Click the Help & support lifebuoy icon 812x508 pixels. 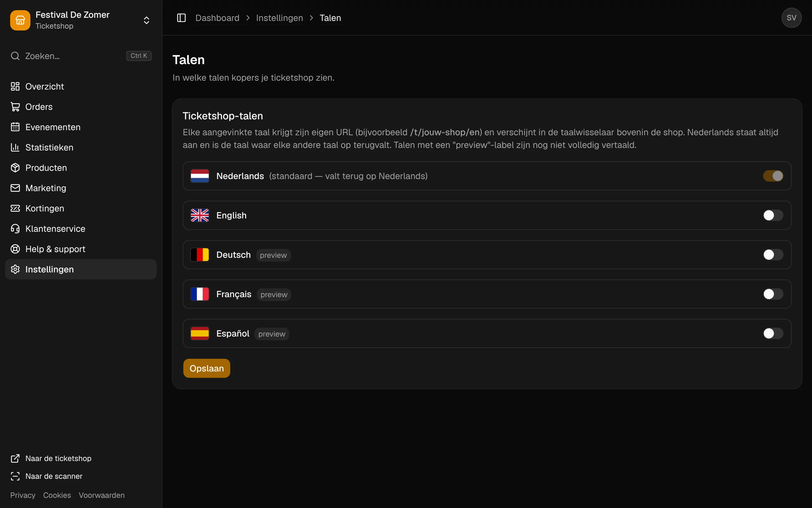[15, 249]
